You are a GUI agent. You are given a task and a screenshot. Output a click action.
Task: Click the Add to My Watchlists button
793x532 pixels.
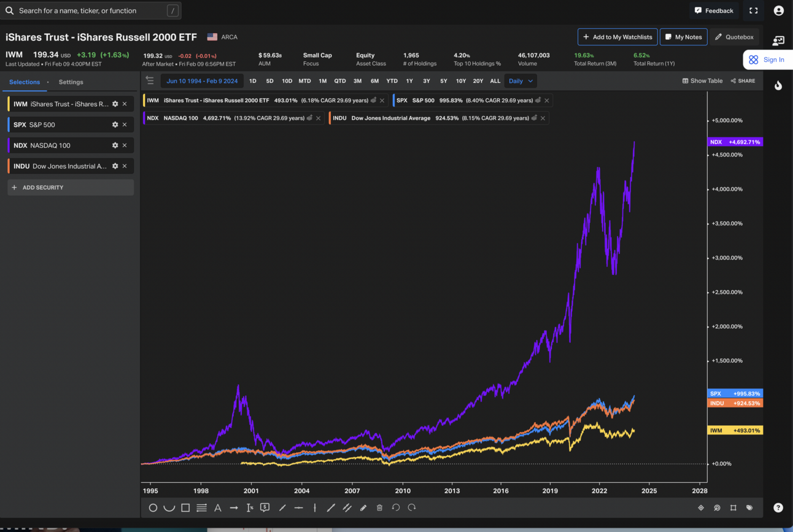pyautogui.click(x=617, y=37)
